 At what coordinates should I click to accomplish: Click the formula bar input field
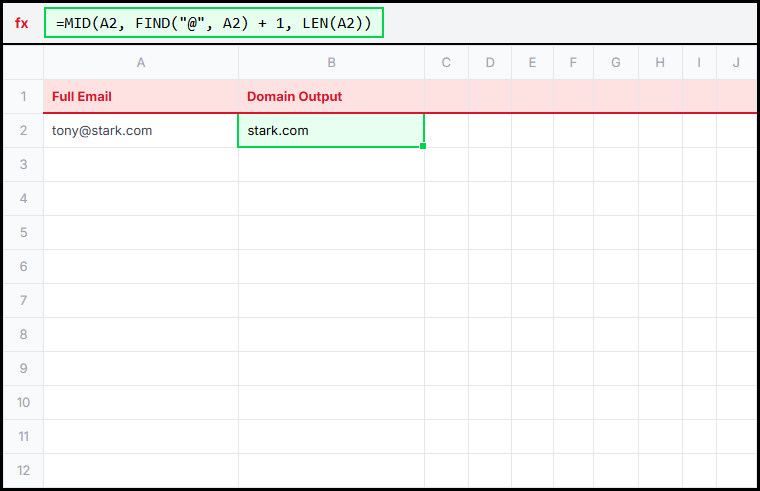pos(214,23)
